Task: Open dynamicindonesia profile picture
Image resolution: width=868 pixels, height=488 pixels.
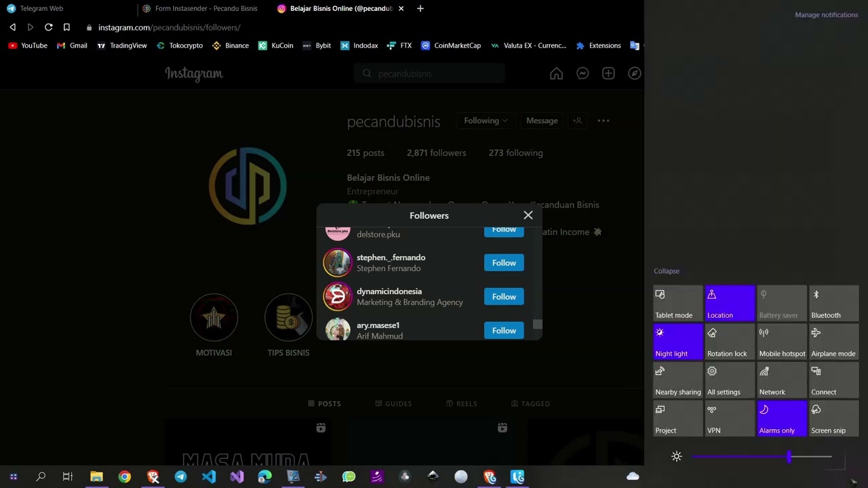Action: click(338, 297)
